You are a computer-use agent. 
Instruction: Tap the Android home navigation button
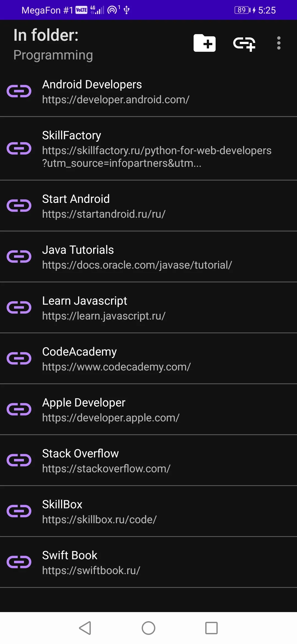click(148, 628)
